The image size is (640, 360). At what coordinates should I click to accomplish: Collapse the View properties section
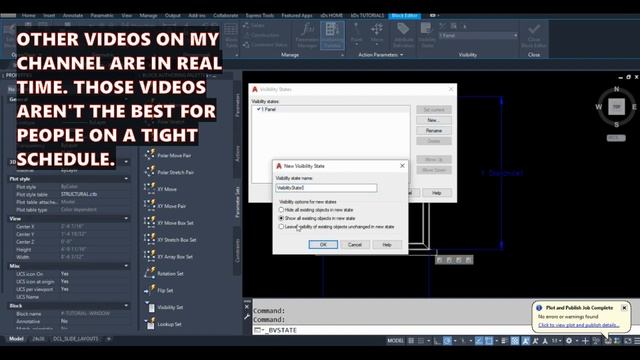click(126, 219)
